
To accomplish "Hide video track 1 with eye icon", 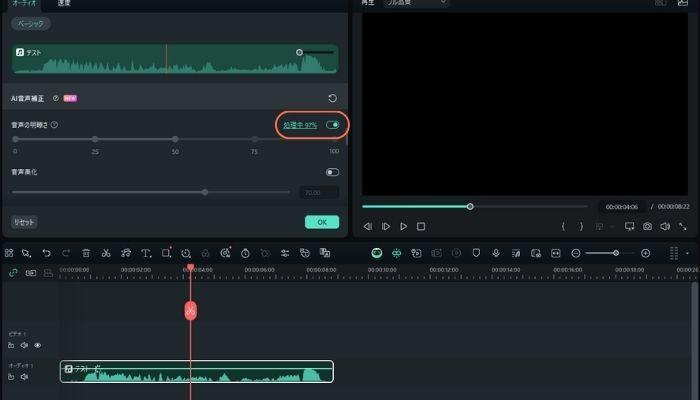I will pos(38,345).
